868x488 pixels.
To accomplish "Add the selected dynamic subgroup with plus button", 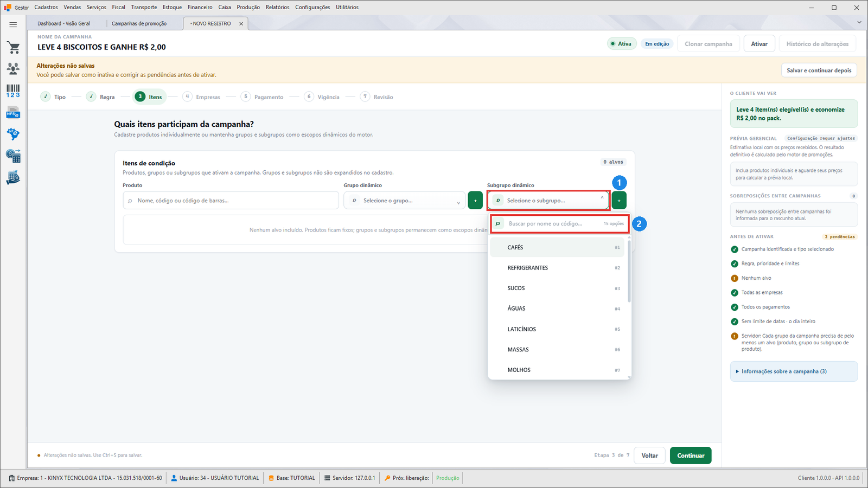I will click(619, 201).
